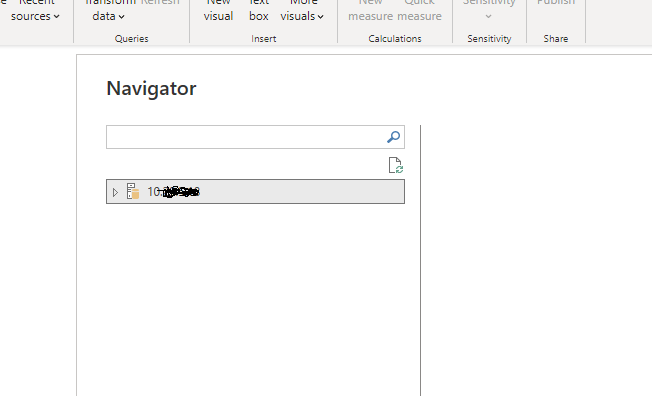Expand the server node starting with 10
The image size is (652, 396).
click(115, 192)
